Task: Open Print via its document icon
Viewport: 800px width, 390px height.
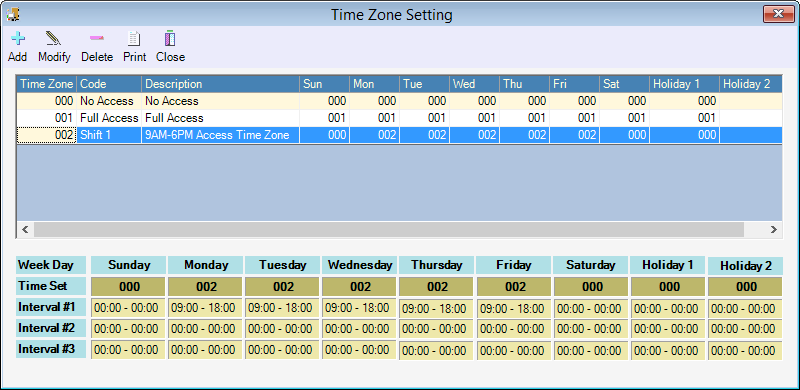Action: (134, 38)
